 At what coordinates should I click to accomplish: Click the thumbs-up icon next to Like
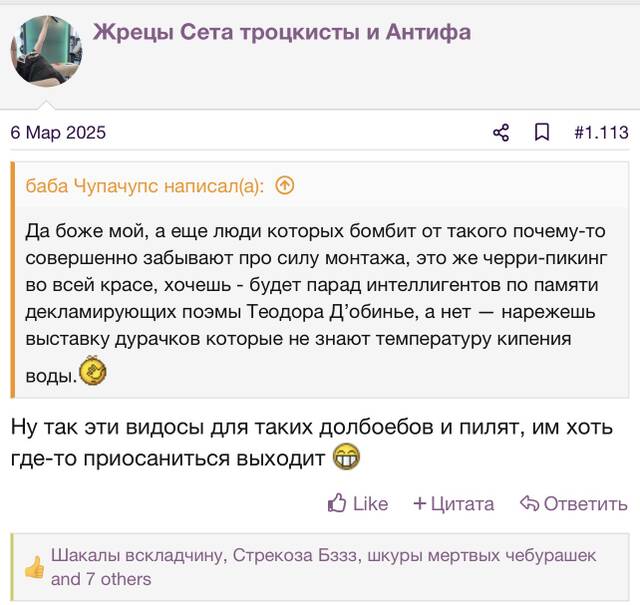337,503
